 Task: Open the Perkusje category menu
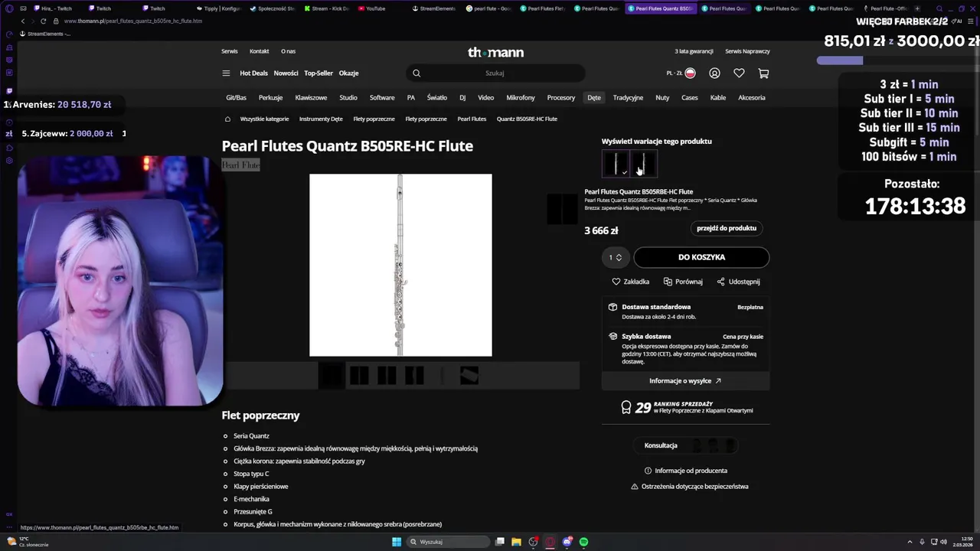(270, 98)
